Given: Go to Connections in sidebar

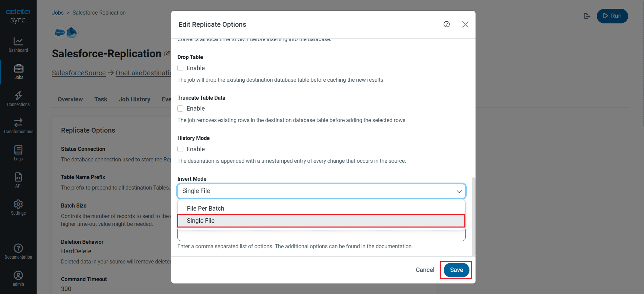Looking at the screenshot, I should 18,99.
